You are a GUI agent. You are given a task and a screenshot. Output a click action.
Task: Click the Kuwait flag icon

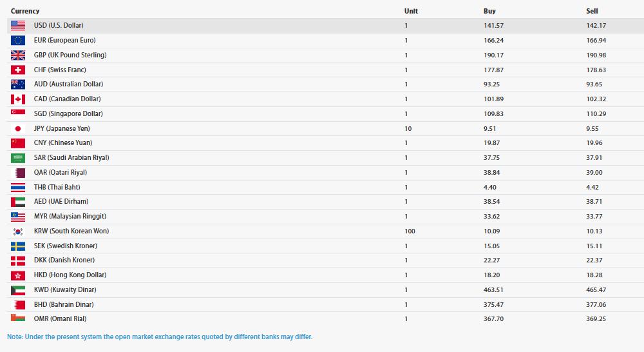point(18,290)
